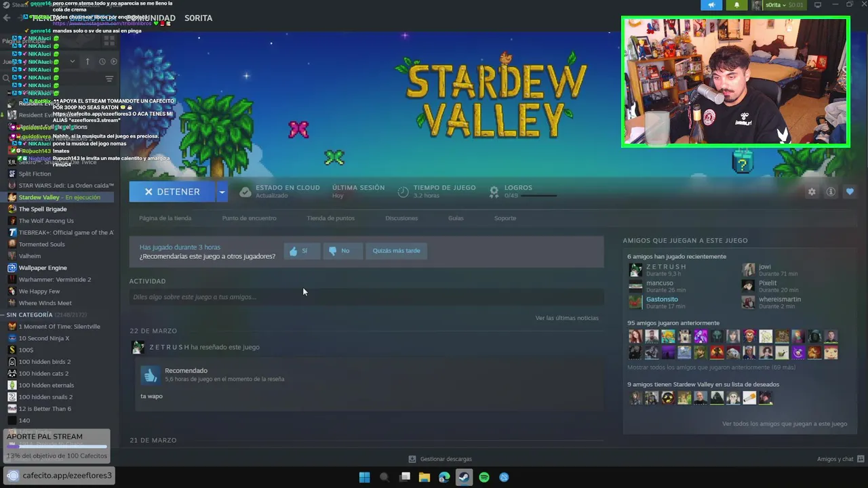868x488 pixels.
Task: Open friend mancuso's profile
Action: 659,283
